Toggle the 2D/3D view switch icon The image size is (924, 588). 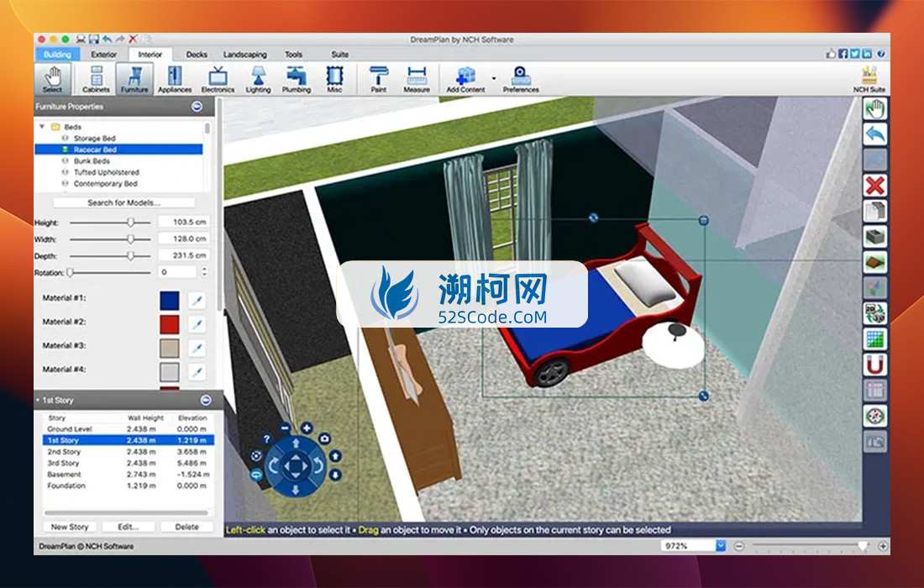875,312
